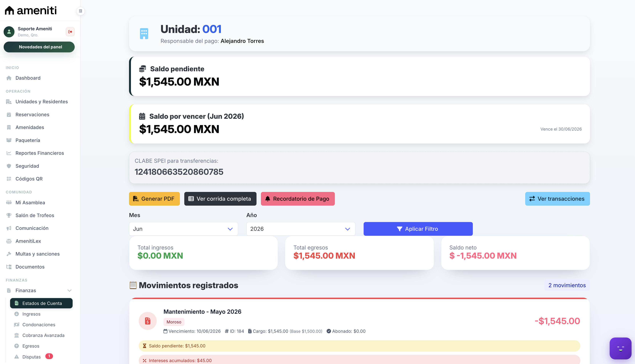635x364 pixels.
Task: Click the Paquetería box icon
Action: tap(9, 140)
